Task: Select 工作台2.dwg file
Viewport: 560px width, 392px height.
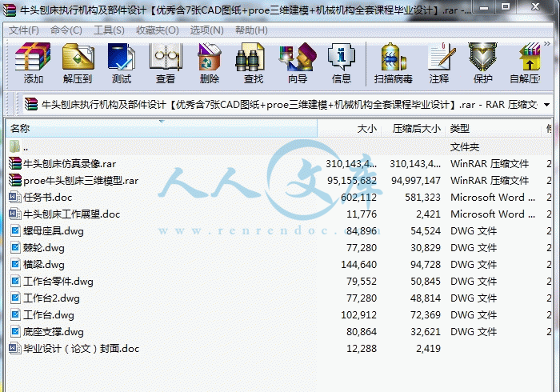Action: (279, 298)
